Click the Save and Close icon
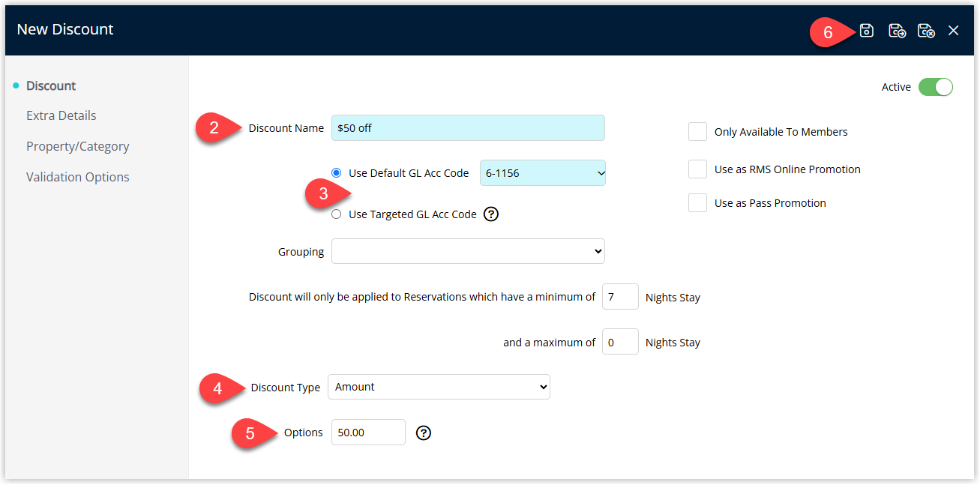 (x=926, y=31)
